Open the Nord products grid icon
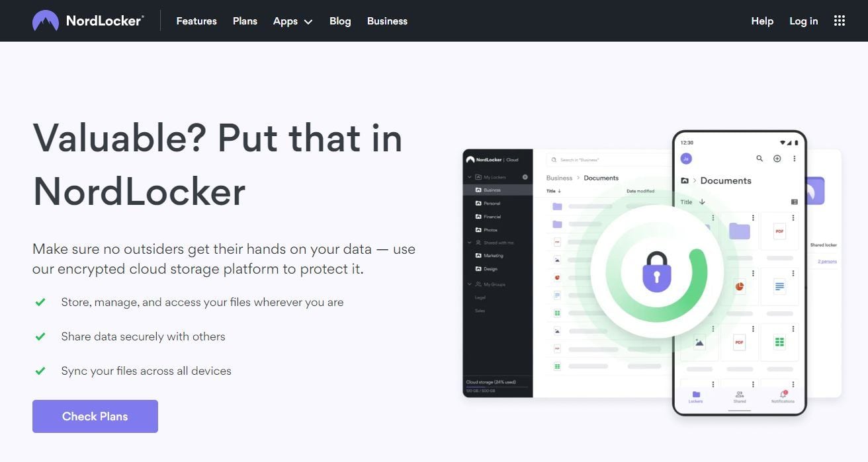The height and width of the screenshot is (462, 868). click(840, 20)
